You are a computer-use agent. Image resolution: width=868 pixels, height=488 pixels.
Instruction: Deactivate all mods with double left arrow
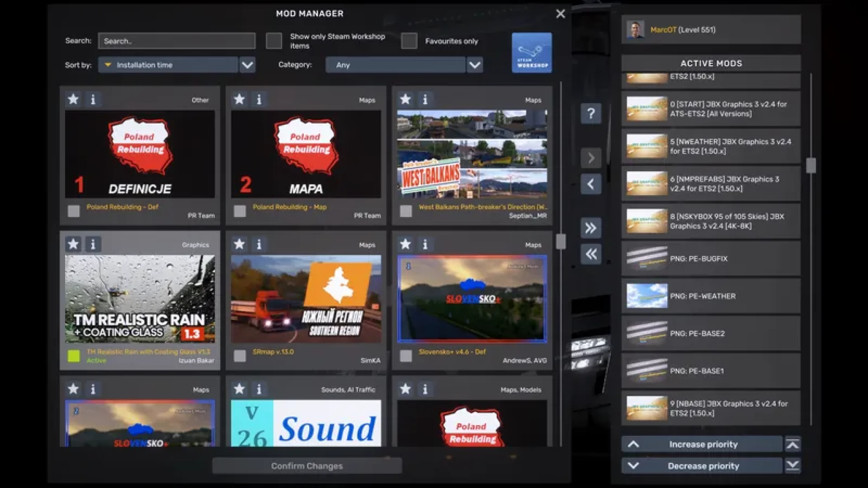point(591,254)
